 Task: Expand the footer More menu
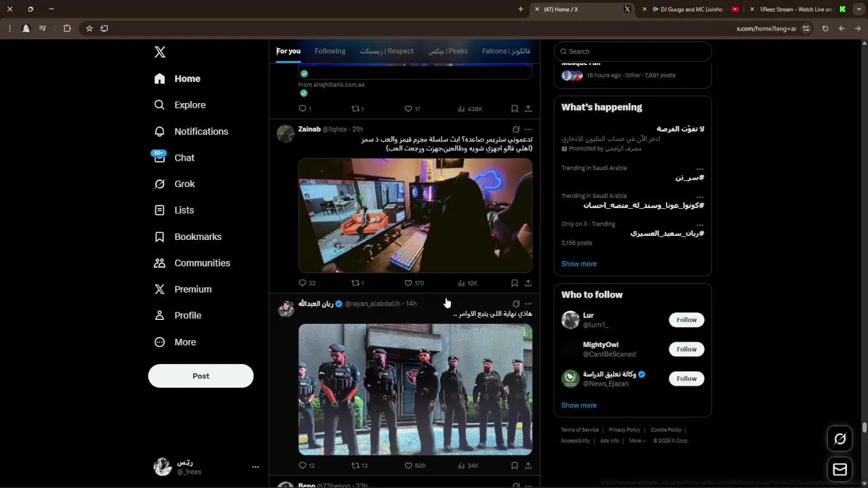point(637,441)
